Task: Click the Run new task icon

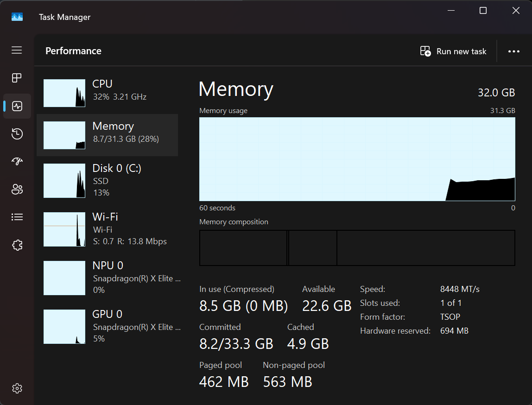Action: coord(425,51)
